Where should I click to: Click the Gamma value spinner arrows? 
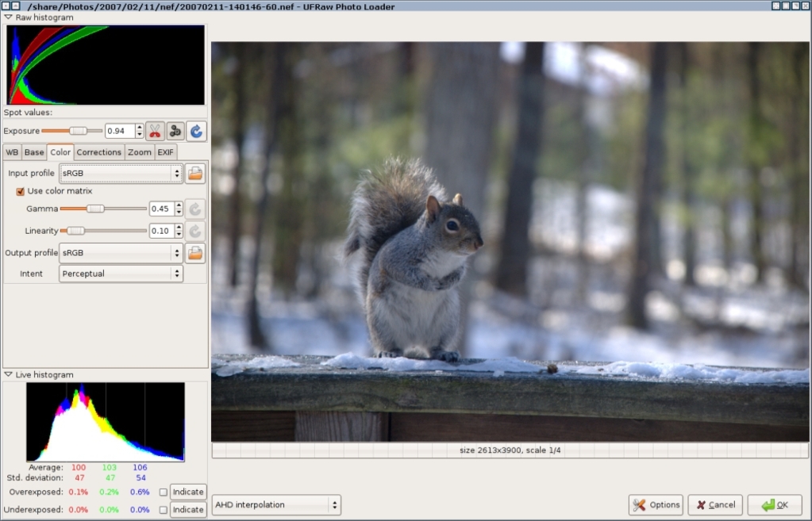(x=179, y=209)
